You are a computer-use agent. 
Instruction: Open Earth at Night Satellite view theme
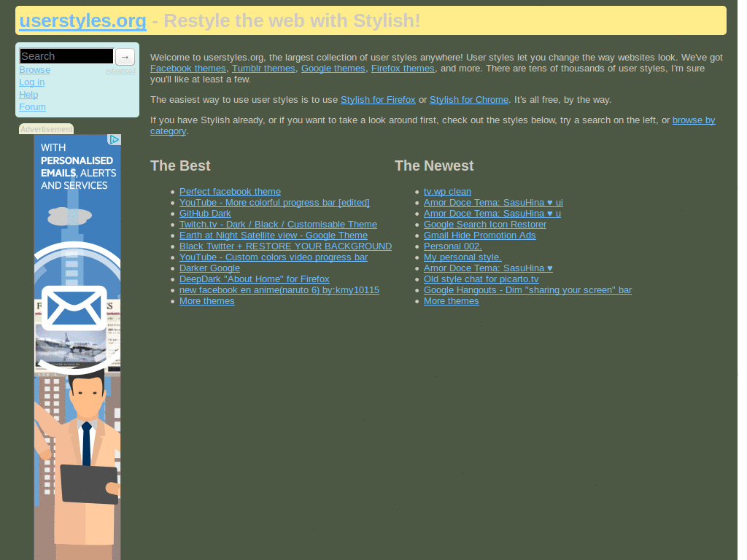click(274, 236)
